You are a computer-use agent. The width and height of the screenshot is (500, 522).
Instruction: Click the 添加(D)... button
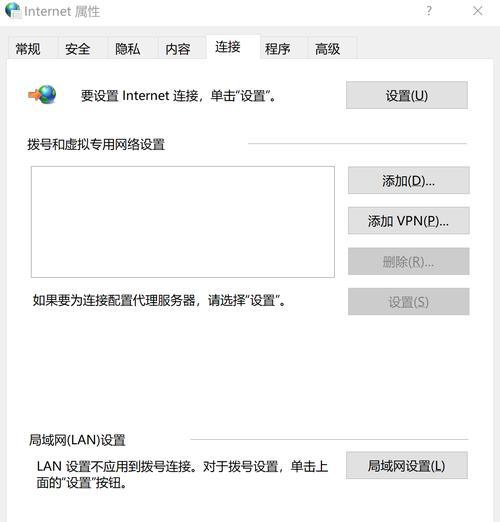point(409,180)
